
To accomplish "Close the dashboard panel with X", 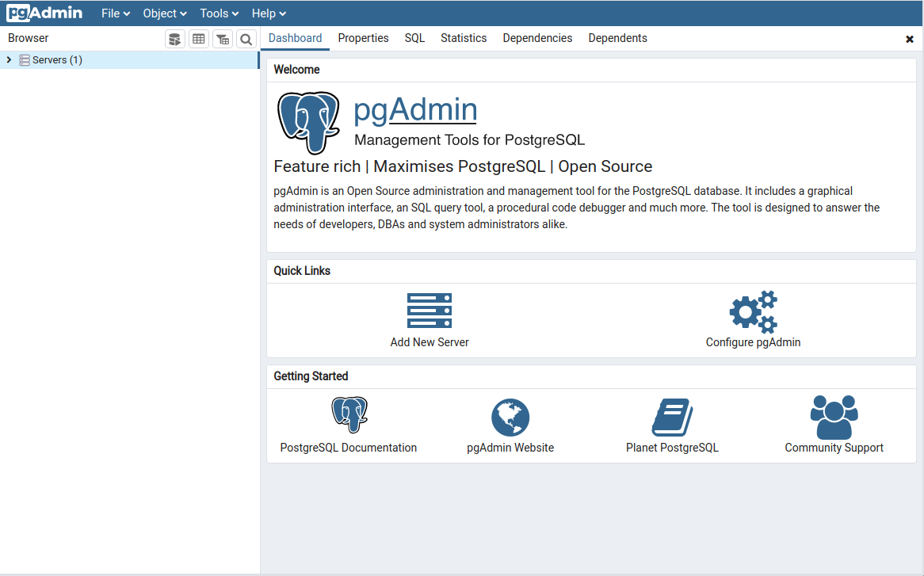I will (910, 39).
